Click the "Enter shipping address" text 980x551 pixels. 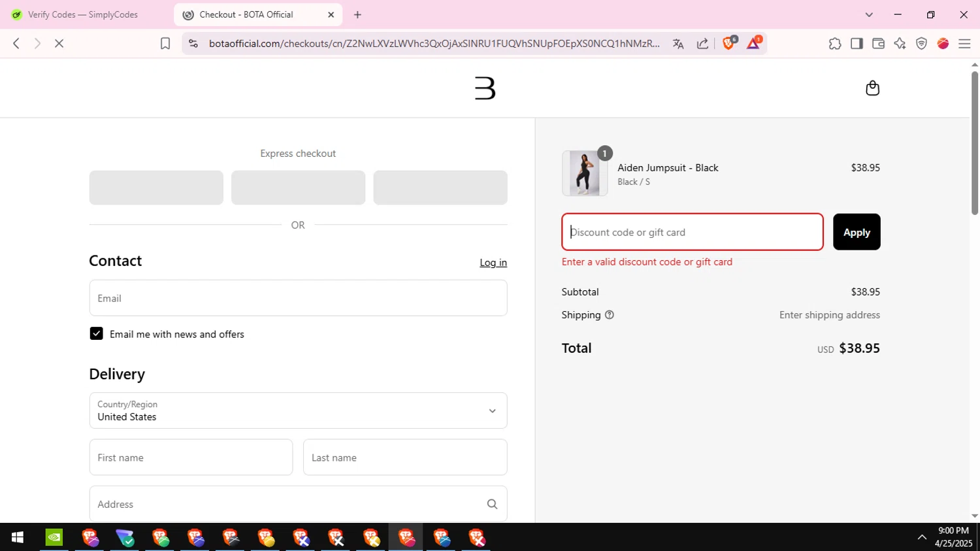click(829, 315)
